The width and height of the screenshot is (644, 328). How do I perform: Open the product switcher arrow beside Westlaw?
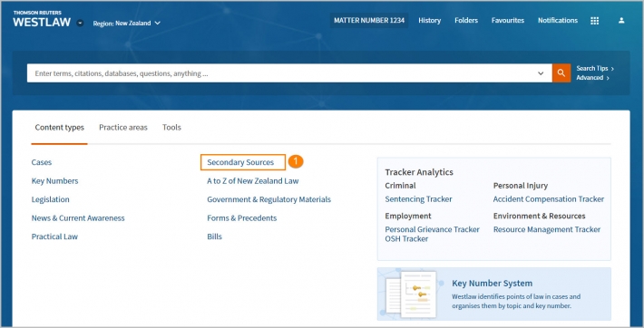point(80,23)
